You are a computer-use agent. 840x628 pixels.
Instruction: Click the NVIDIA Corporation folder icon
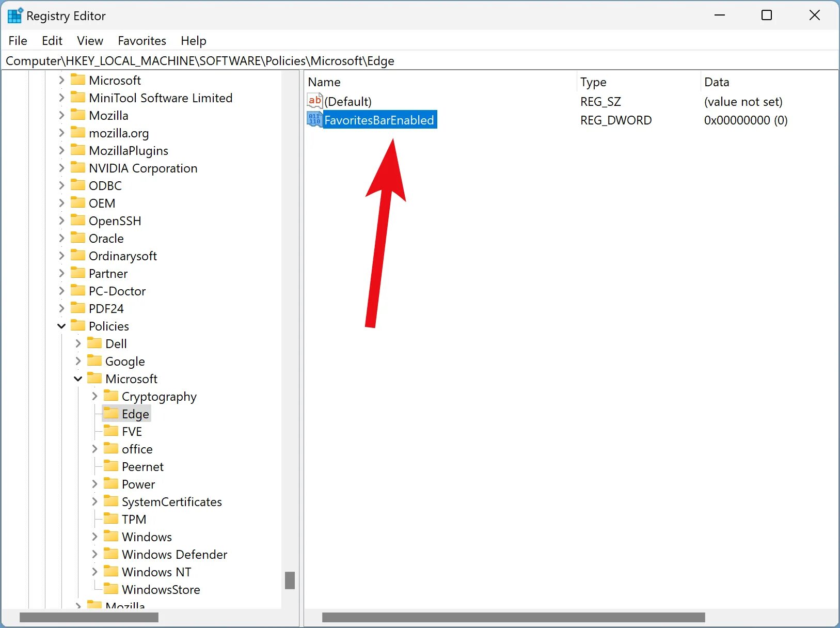[x=78, y=168]
